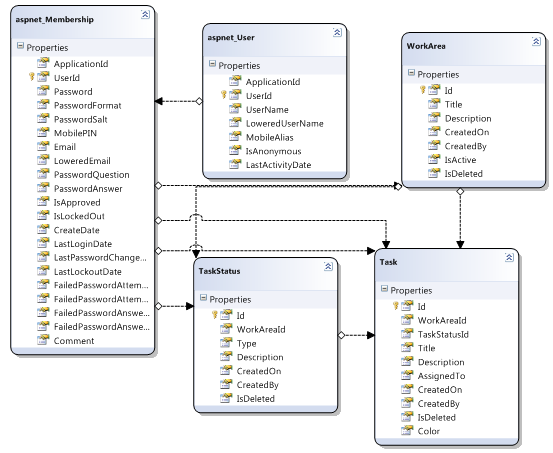Select the WorkArea IsDeleted property
553x453 pixels.
tap(463, 174)
